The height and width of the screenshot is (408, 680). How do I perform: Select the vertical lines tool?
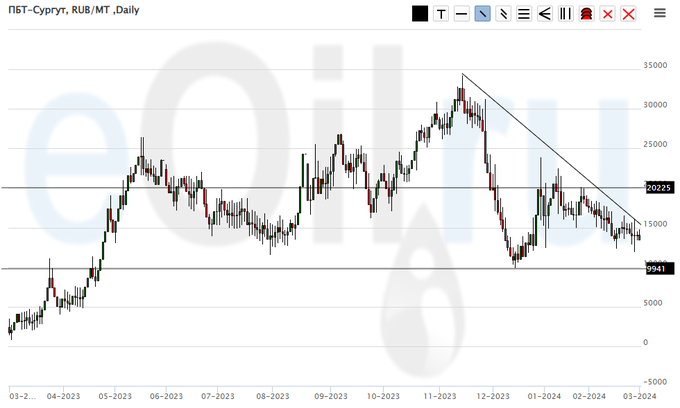(x=565, y=14)
